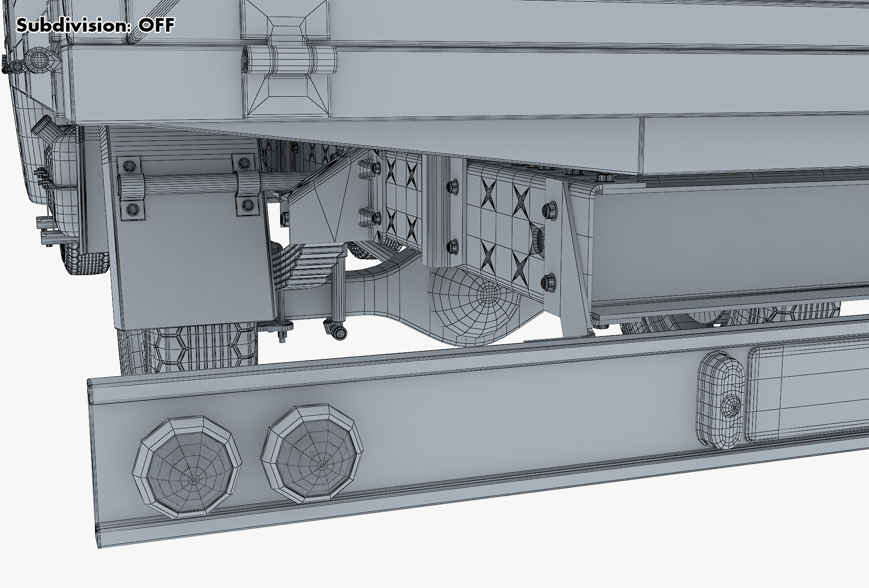The image size is (869, 588).
Task: Click the Subdivision: OFF label text
Action: pos(95,25)
